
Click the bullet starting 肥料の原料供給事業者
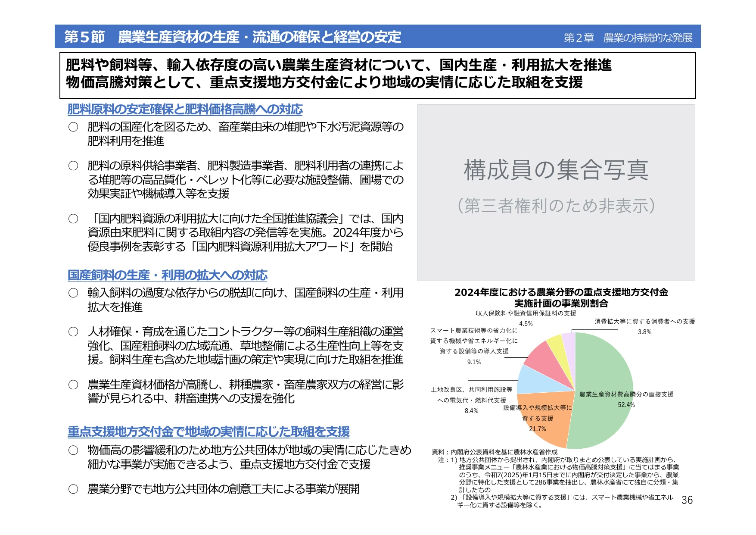[x=236, y=180]
